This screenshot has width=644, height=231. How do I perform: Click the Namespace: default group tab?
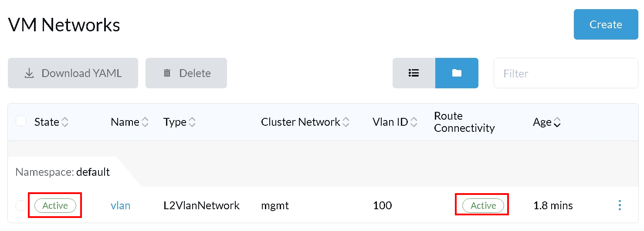(63, 172)
